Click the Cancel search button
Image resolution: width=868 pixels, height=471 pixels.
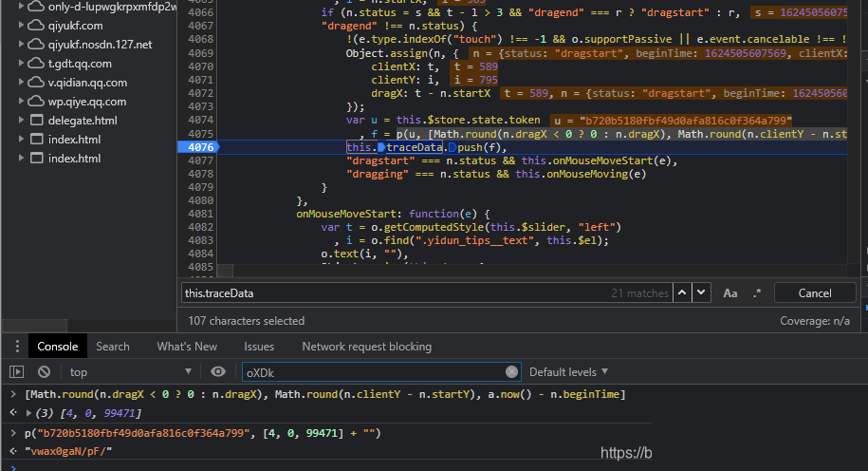814,293
